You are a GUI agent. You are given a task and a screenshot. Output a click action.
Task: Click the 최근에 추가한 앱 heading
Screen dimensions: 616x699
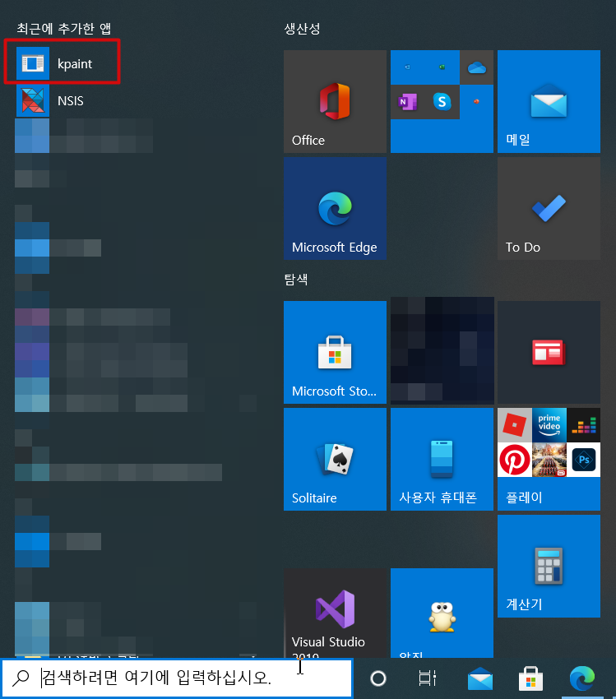click(x=64, y=29)
